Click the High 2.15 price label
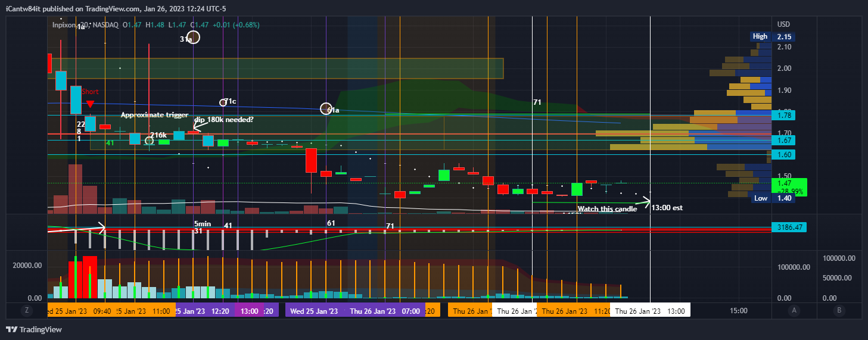 773,36
